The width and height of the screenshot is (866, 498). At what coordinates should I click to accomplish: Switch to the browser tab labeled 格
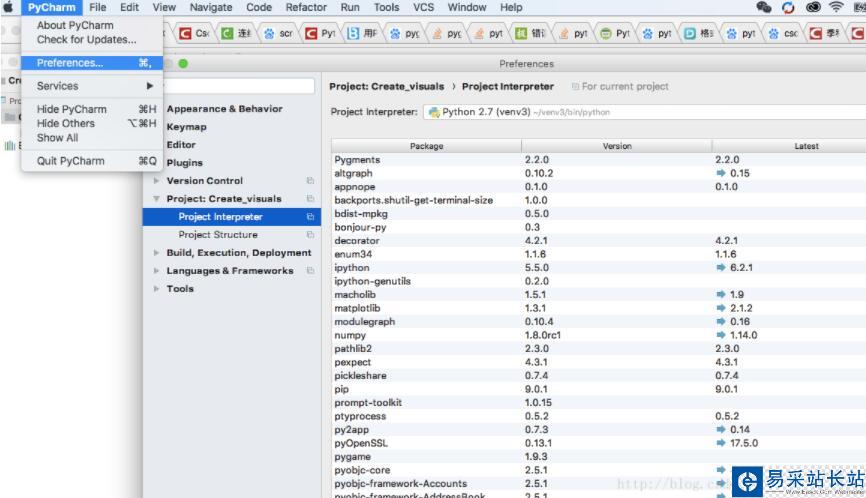click(700, 34)
